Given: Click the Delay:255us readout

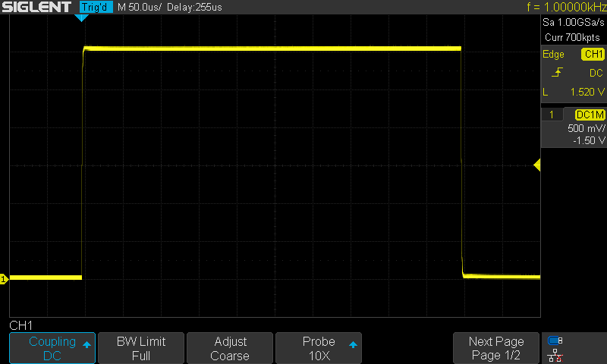Looking at the screenshot, I should click(x=194, y=7).
